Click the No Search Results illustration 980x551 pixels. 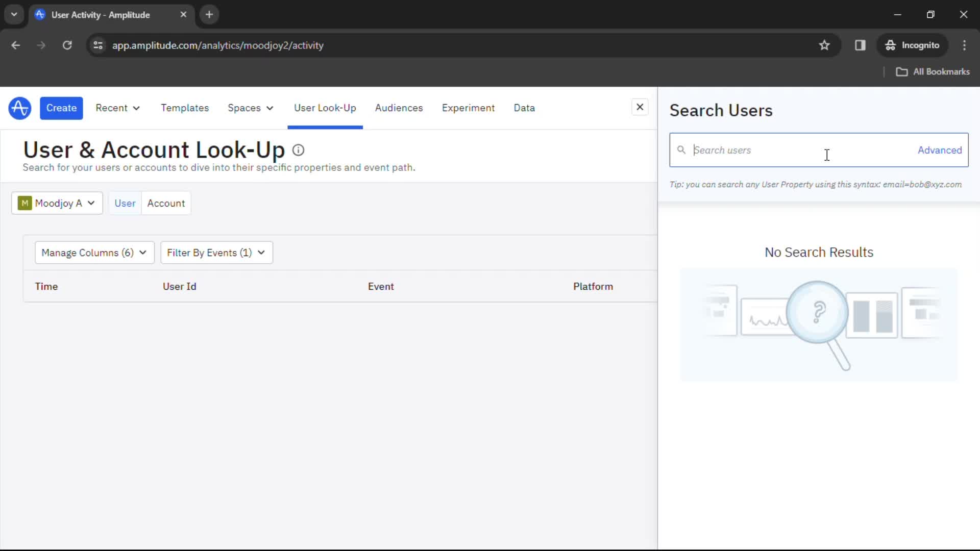point(819,325)
